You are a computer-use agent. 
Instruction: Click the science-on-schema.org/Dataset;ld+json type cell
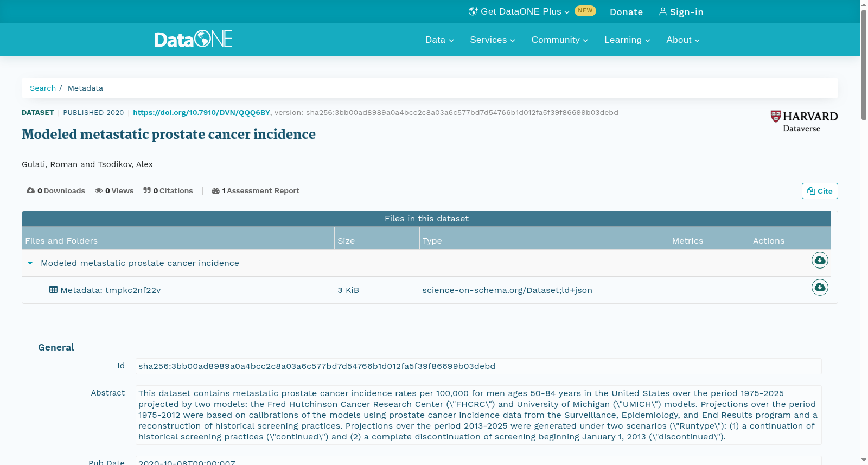(507, 290)
